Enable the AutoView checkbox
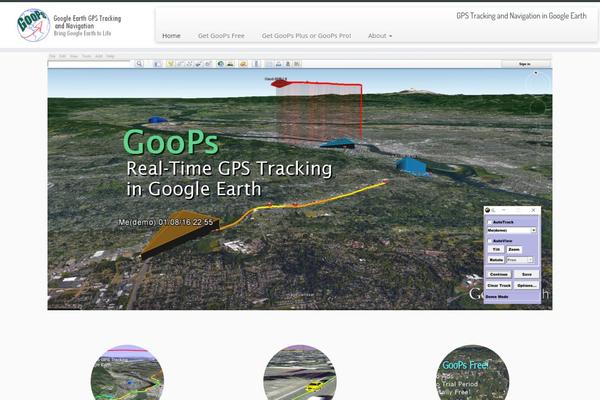 click(x=489, y=241)
